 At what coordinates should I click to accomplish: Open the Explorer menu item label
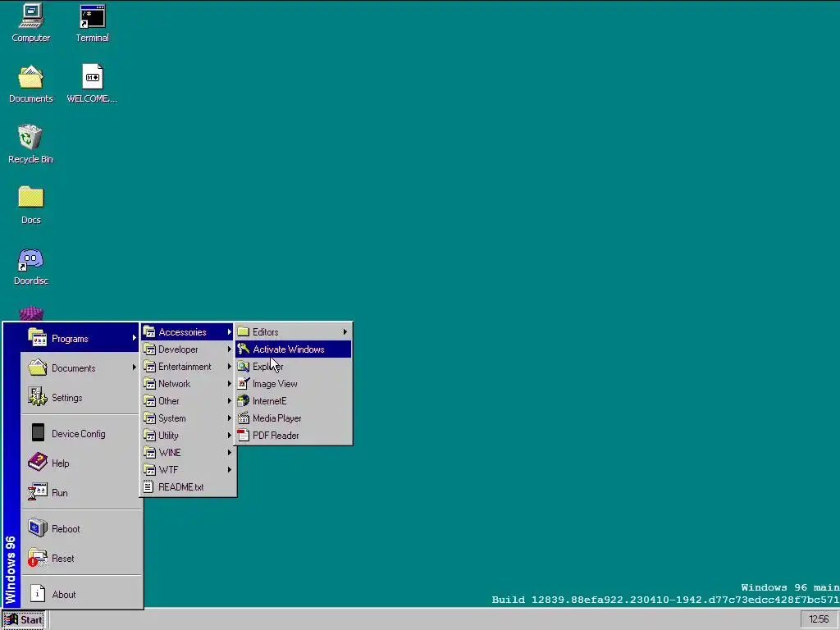tap(268, 367)
